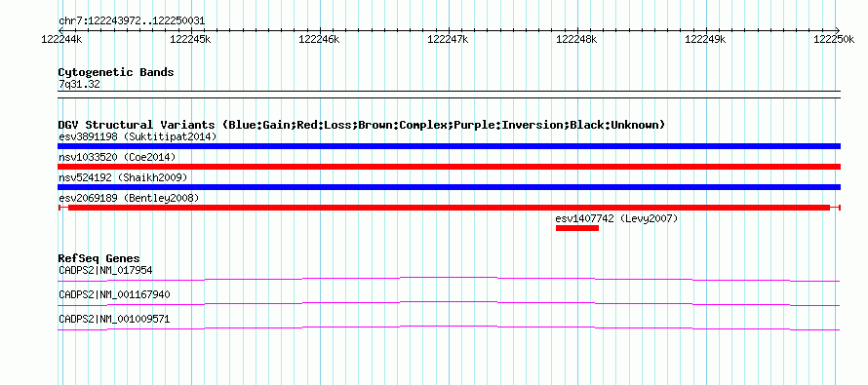Select the Cytogenetic Bands track title
Screen dimensions: 868x385
point(116,72)
